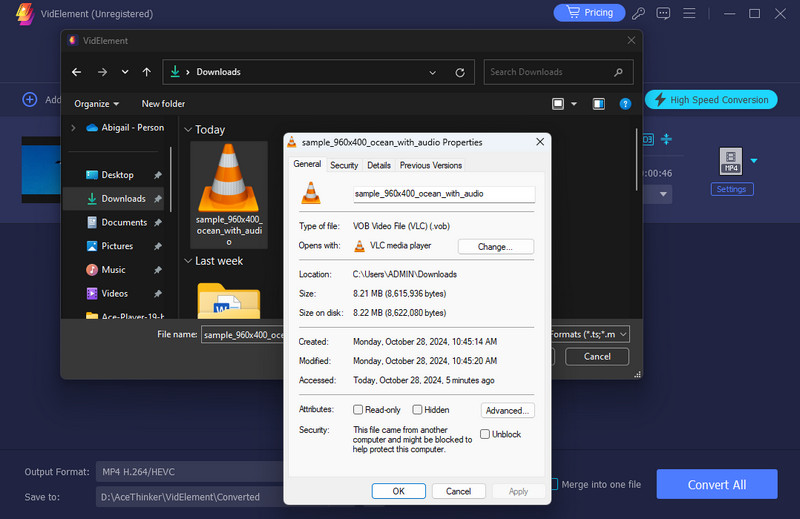Open the Output Format MP4 H.264/HEVC field

190,472
